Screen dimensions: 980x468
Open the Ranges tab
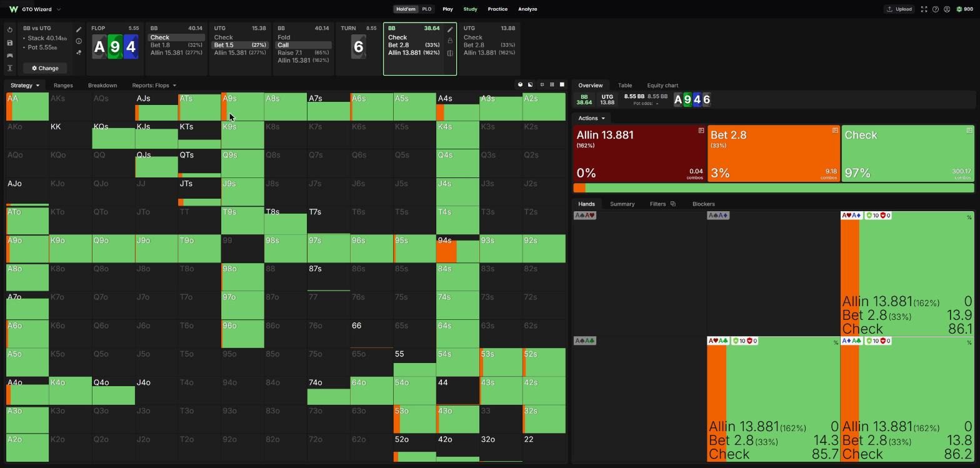[x=63, y=86]
